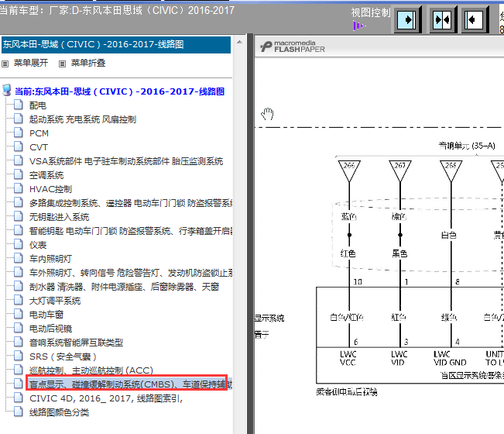The height and width of the screenshot is (434, 504).
Task: Open the 无钥匙进入系统 entry
Action: click(x=59, y=217)
